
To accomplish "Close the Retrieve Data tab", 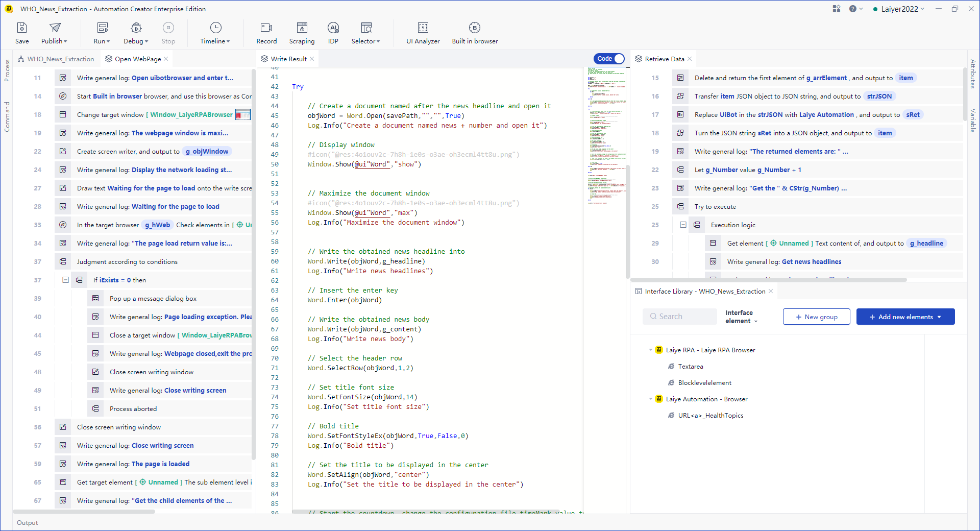I will click(x=690, y=59).
